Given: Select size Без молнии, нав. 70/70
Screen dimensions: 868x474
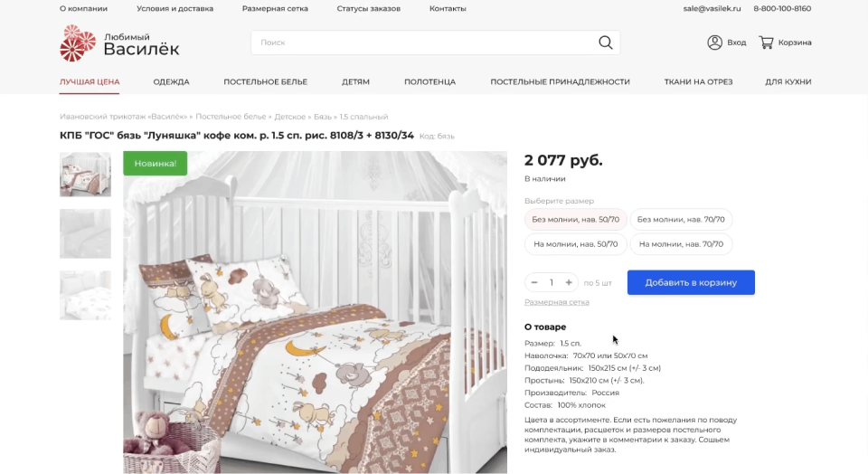Looking at the screenshot, I should tap(681, 219).
